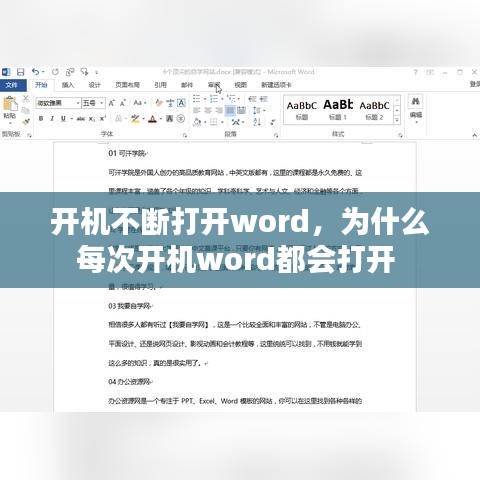This screenshot has width=480, height=480.
Task: Switch to the 插入 Insert tab
Action: pos(68,85)
